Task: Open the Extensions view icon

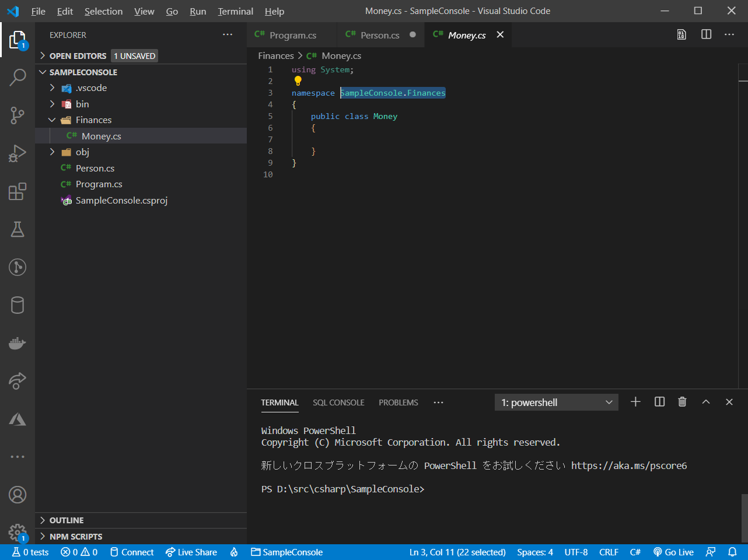Action: [x=18, y=191]
